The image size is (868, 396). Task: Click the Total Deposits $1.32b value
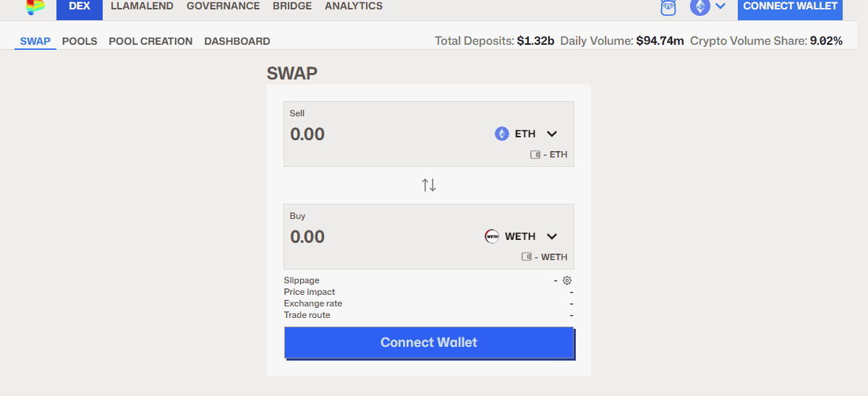click(535, 41)
